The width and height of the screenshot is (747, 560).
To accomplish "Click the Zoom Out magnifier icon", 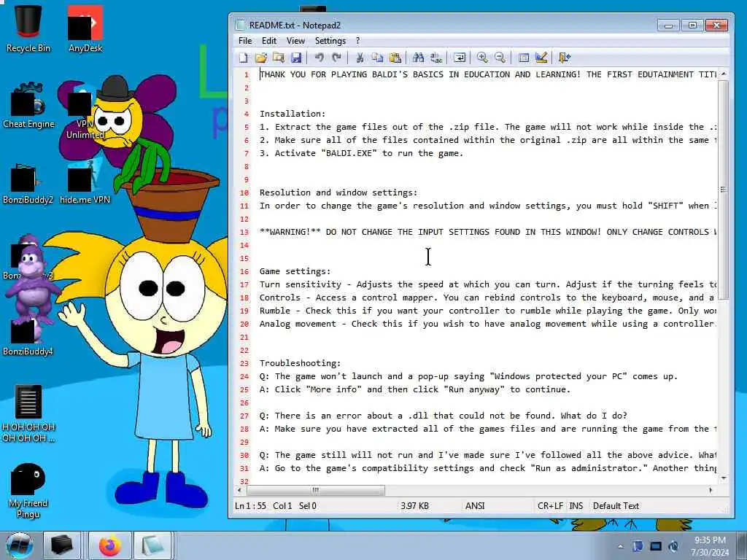I will coord(500,58).
